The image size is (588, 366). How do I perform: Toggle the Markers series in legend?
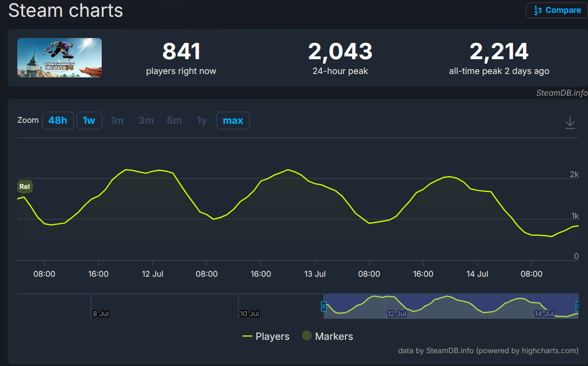328,336
